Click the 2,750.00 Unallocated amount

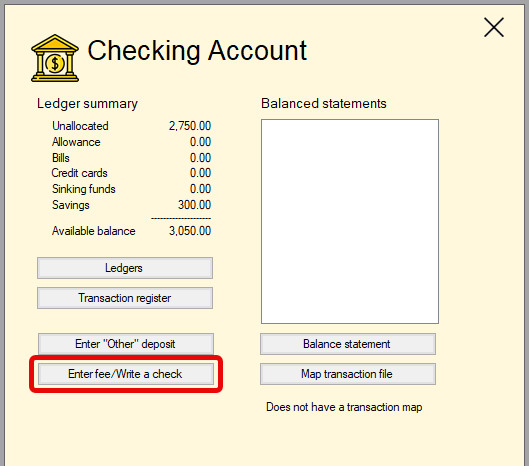click(190, 126)
